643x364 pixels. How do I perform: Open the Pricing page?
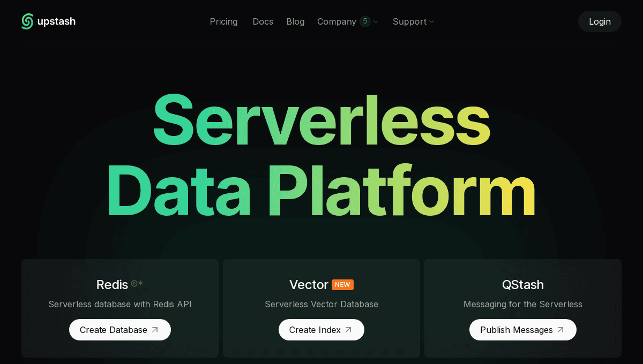click(x=223, y=21)
